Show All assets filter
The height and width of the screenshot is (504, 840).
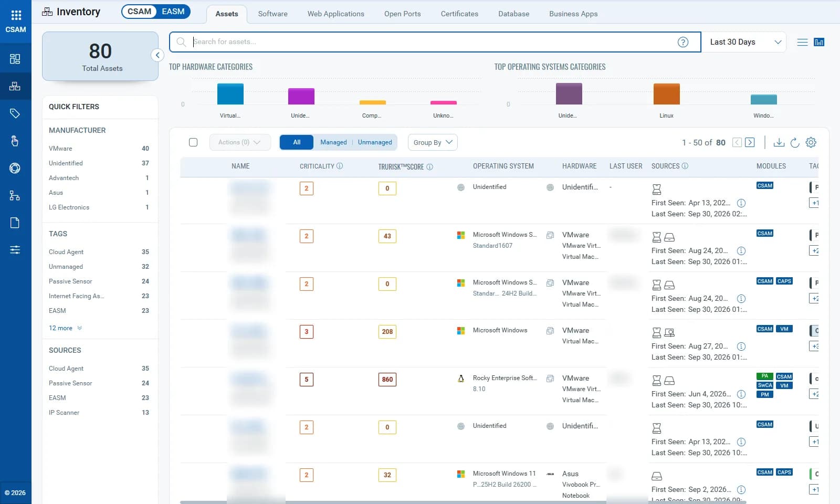(297, 142)
